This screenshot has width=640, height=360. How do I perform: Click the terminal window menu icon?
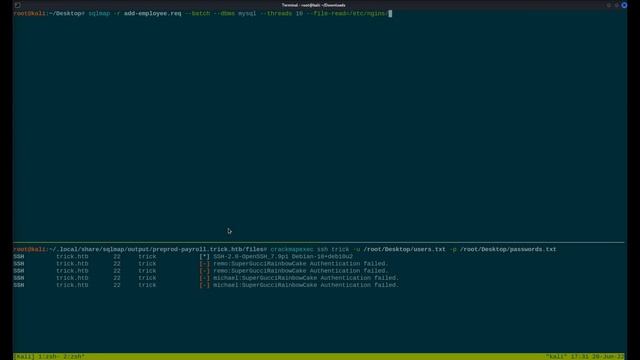click(x=18, y=5)
